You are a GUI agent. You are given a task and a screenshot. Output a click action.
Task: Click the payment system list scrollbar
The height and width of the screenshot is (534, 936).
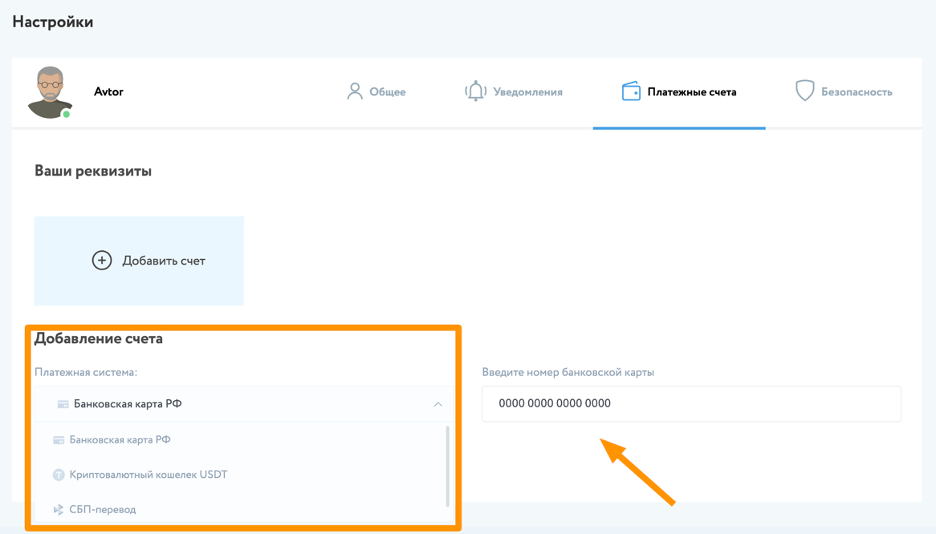tap(447, 465)
